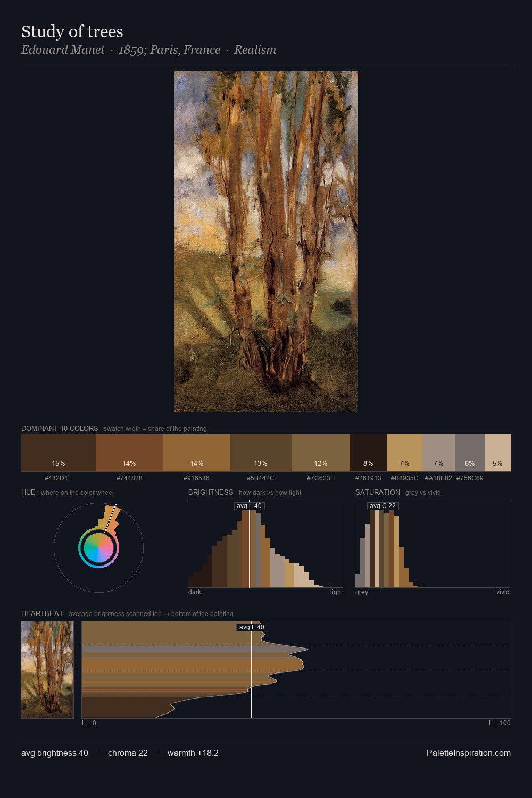Click the "SATURATION" section heading
The width and height of the screenshot is (532, 798).
coord(378,492)
